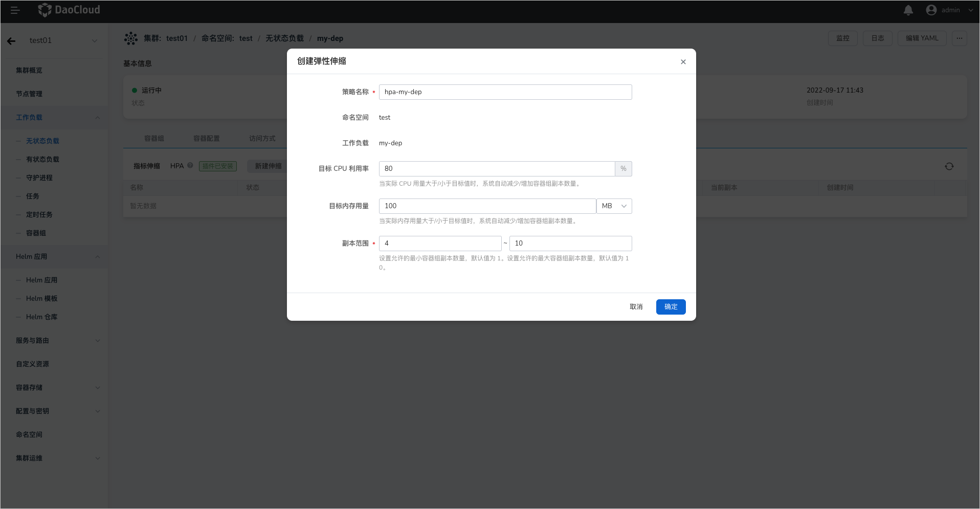This screenshot has width=980, height=509.
Task: Click the 取消 button
Action: (636, 307)
